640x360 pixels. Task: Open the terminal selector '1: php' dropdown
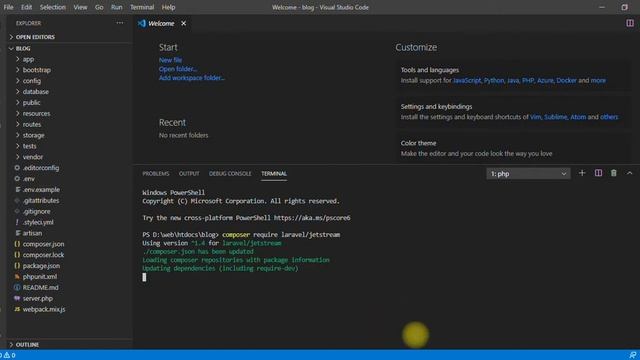[528, 174]
